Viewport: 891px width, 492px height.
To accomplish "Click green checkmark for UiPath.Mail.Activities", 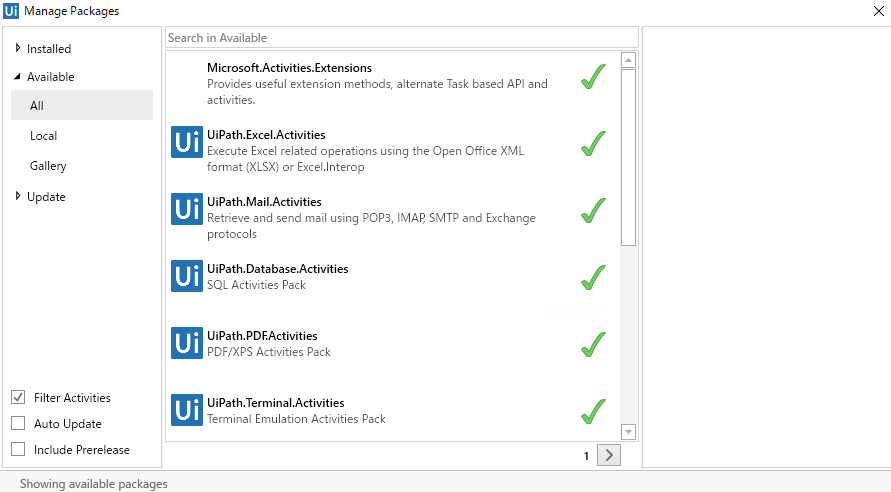I will [x=593, y=211].
